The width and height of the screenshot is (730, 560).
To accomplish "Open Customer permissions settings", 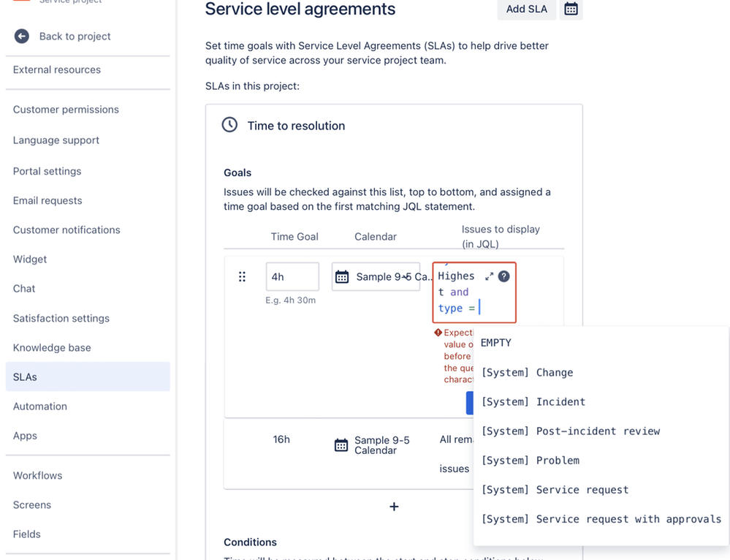I will (66, 110).
